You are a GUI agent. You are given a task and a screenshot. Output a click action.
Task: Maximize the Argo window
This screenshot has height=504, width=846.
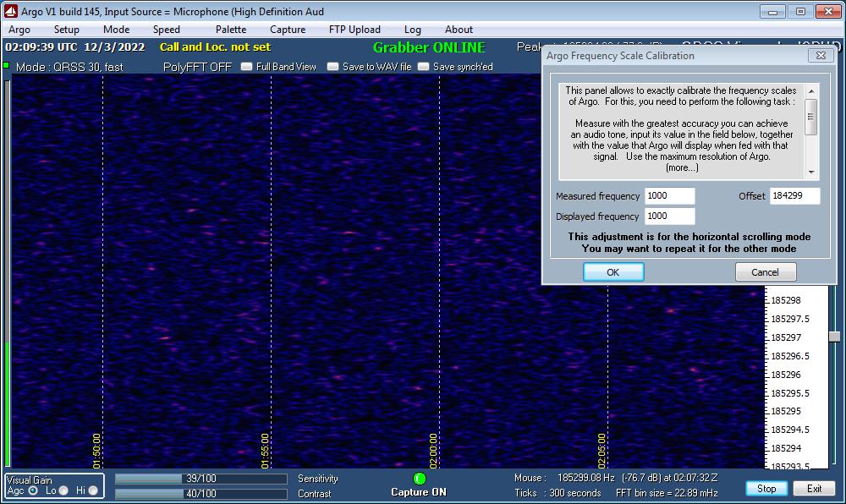coord(800,11)
